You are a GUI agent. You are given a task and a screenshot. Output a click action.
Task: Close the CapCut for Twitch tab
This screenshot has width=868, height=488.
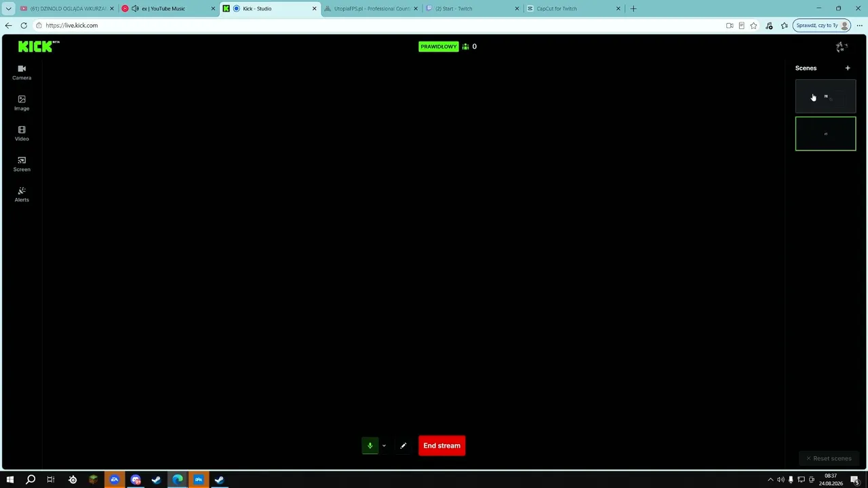point(618,9)
